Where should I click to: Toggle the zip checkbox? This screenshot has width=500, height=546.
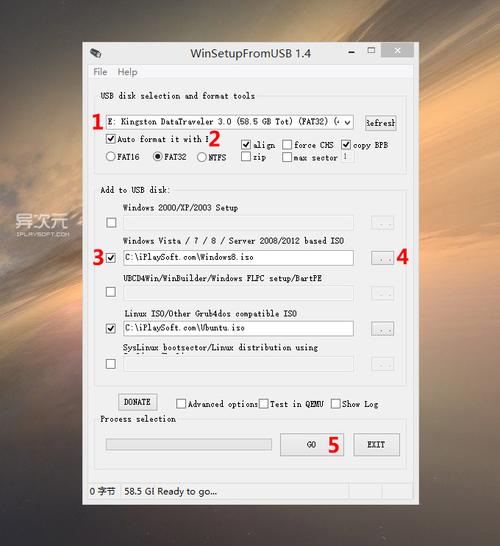point(246,157)
